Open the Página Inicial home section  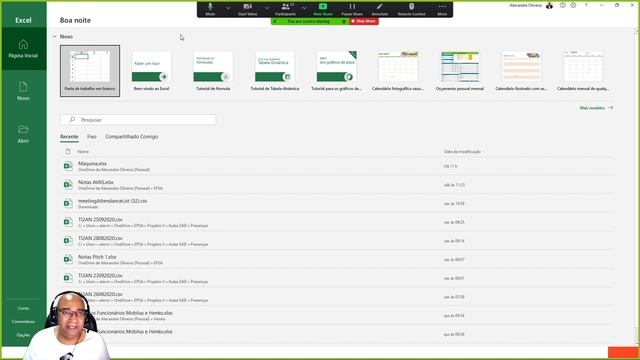(x=23, y=49)
